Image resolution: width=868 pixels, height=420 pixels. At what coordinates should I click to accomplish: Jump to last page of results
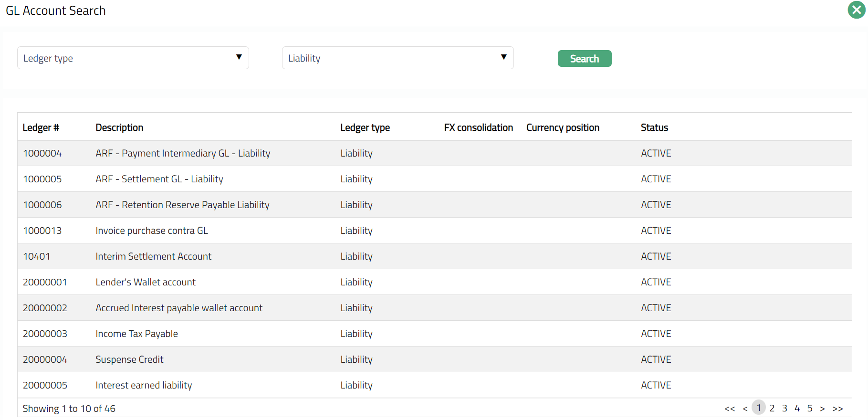(837, 409)
